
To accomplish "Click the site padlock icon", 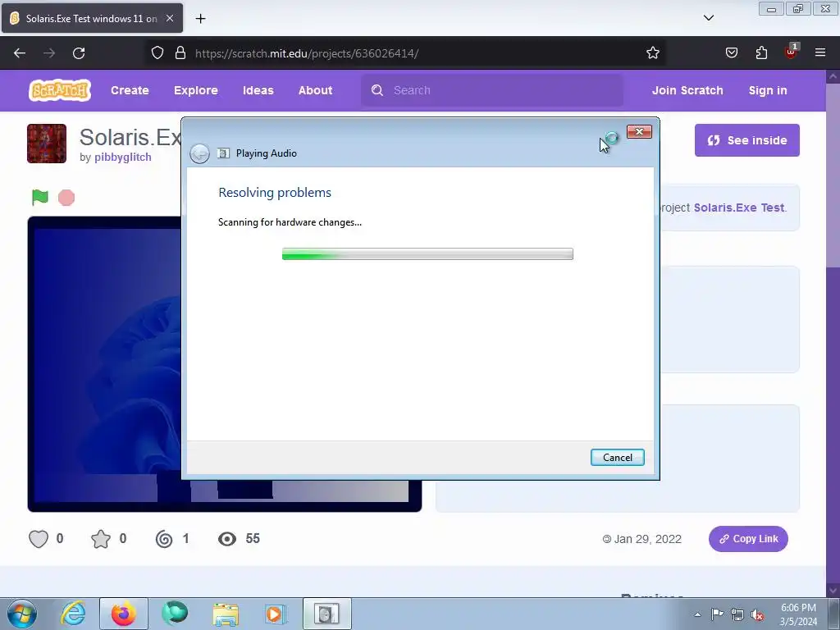I will click(x=180, y=53).
